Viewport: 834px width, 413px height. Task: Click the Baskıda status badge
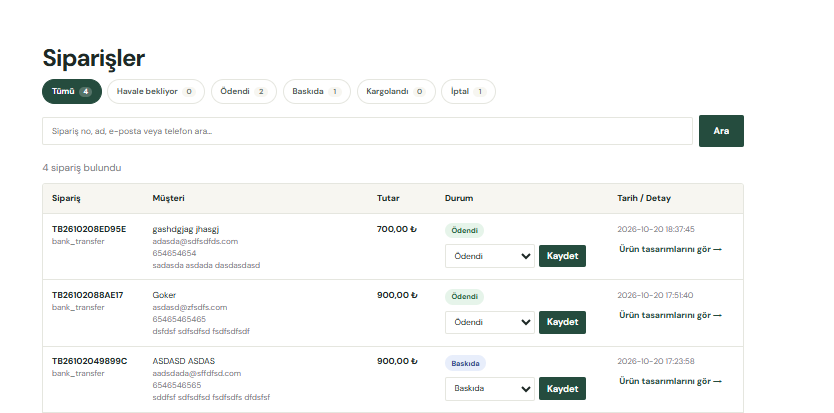(x=465, y=364)
